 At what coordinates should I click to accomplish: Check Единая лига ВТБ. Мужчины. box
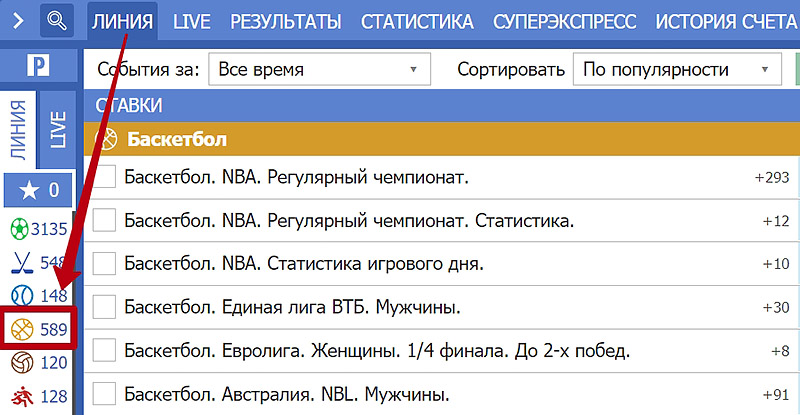tap(104, 307)
